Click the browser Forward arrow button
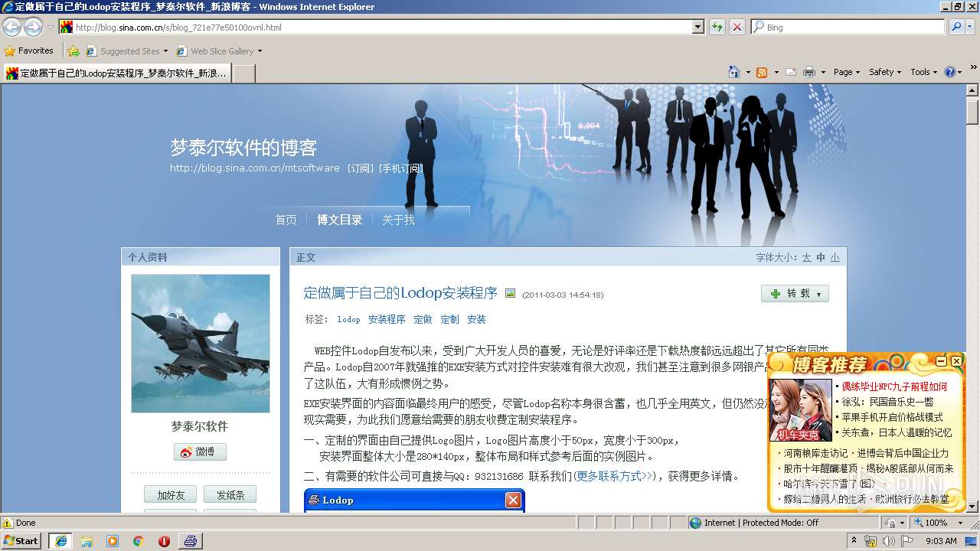Image resolution: width=980 pixels, height=551 pixels. pyautogui.click(x=33, y=27)
